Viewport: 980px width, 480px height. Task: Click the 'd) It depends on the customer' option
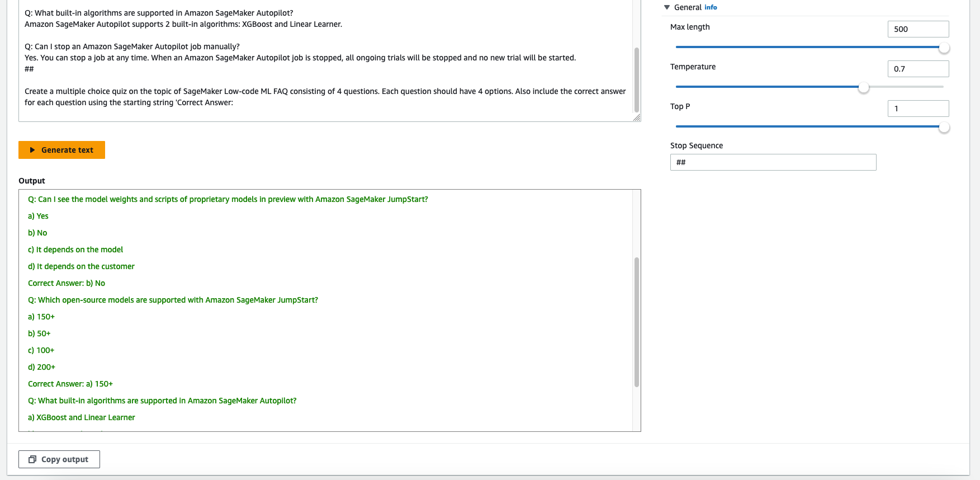pos(81,266)
